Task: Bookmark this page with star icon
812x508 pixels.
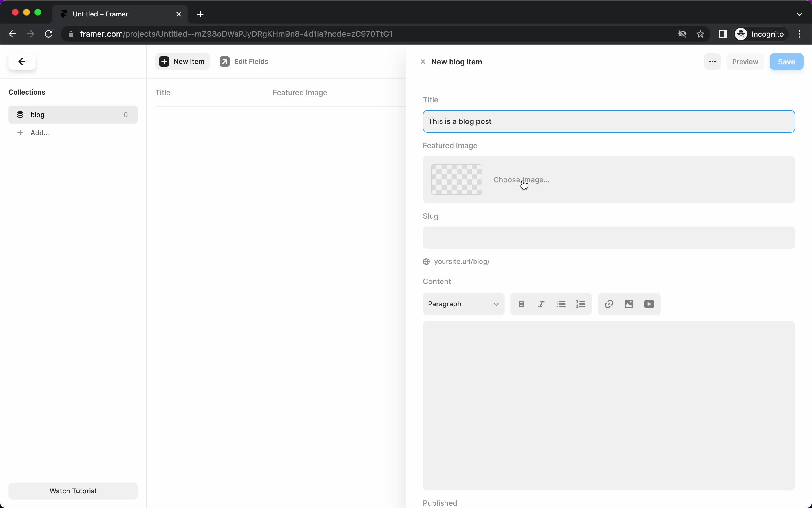Action: [700, 34]
